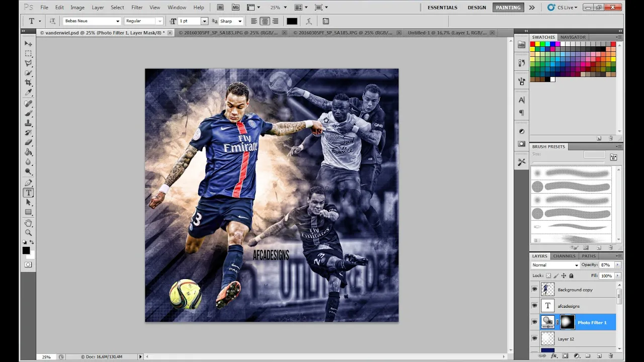Select the Hand tool
Viewport: 644px width, 362px height.
pyautogui.click(x=28, y=223)
